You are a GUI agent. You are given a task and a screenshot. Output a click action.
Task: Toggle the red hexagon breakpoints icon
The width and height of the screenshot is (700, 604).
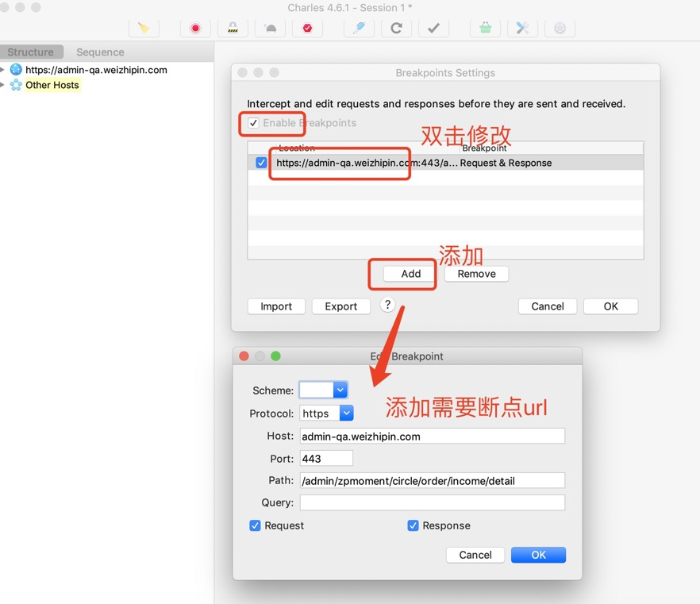coord(307,28)
